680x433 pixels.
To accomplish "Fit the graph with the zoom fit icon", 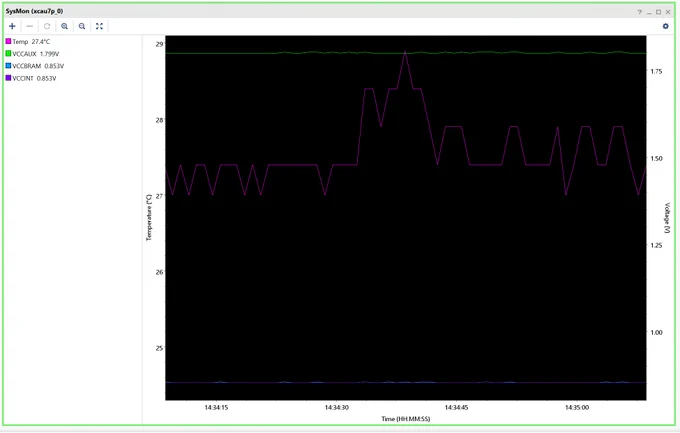I will (x=99, y=26).
